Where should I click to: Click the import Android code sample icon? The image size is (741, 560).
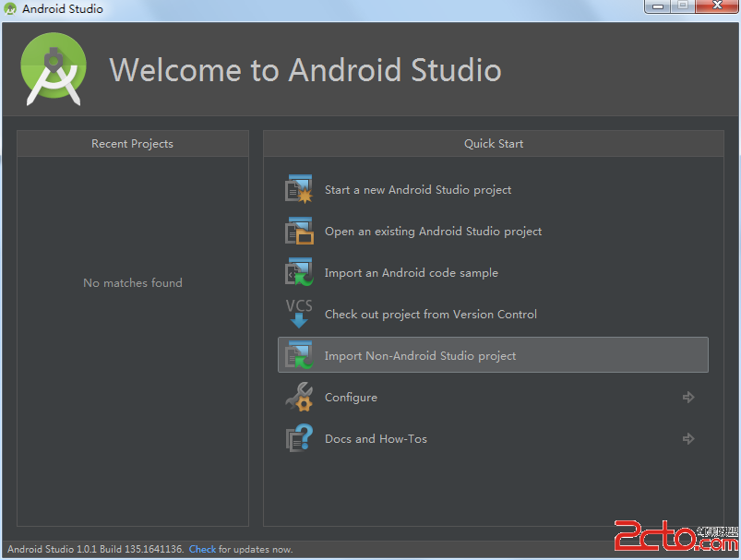coord(299,272)
